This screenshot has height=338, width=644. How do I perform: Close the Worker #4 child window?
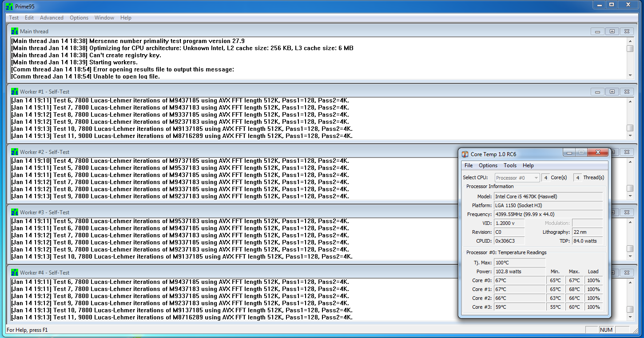pos(626,273)
